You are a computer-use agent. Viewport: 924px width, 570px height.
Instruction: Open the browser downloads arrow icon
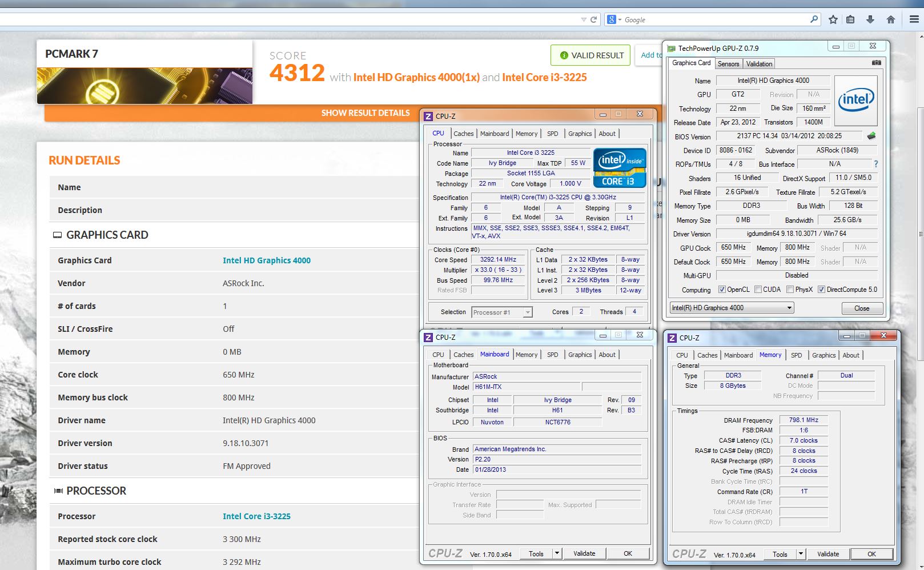pos(870,19)
